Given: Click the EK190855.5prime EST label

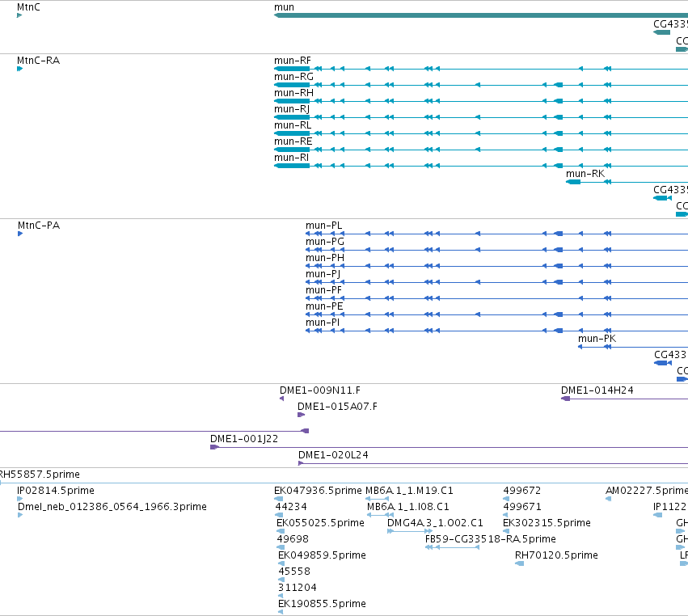Looking at the screenshot, I should coord(322,604).
